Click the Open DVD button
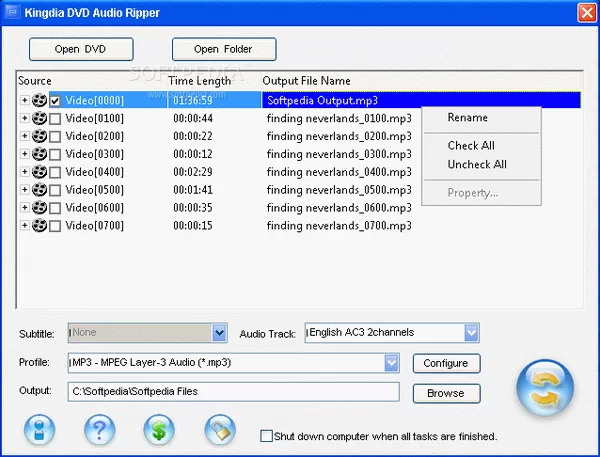 click(x=81, y=49)
